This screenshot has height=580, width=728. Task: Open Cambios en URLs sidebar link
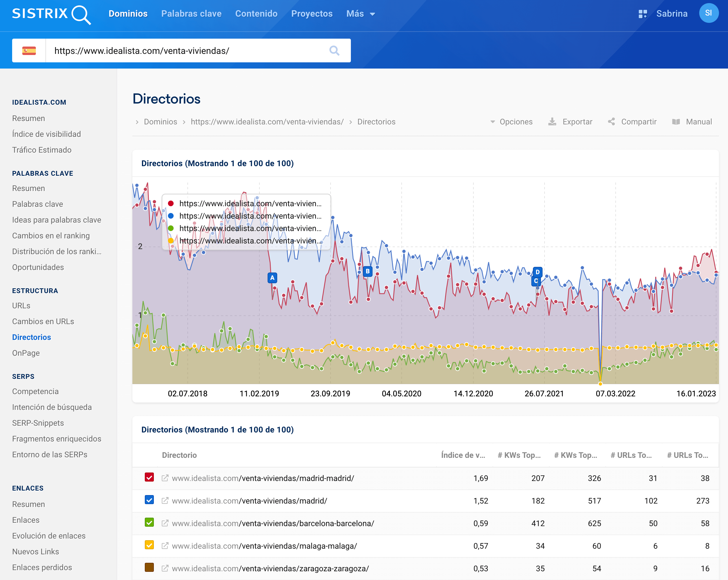(43, 322)
